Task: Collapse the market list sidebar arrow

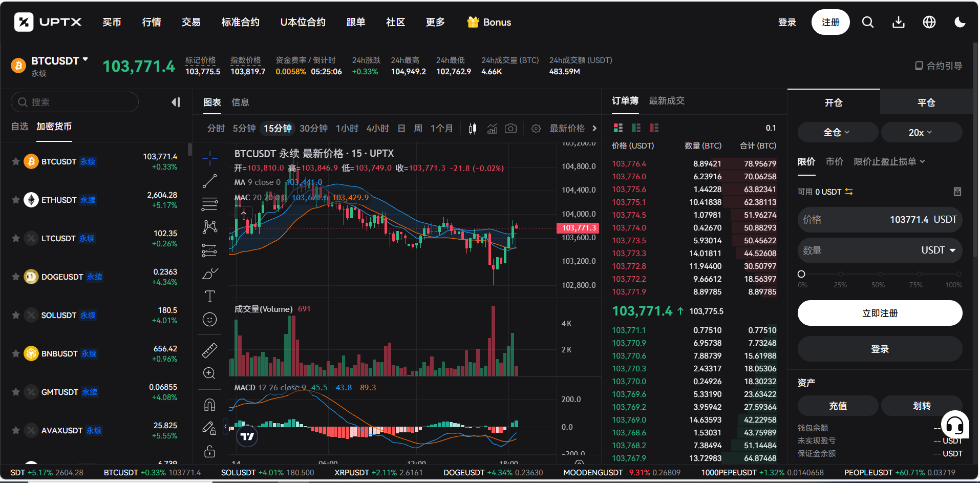Action: point(176,102)
